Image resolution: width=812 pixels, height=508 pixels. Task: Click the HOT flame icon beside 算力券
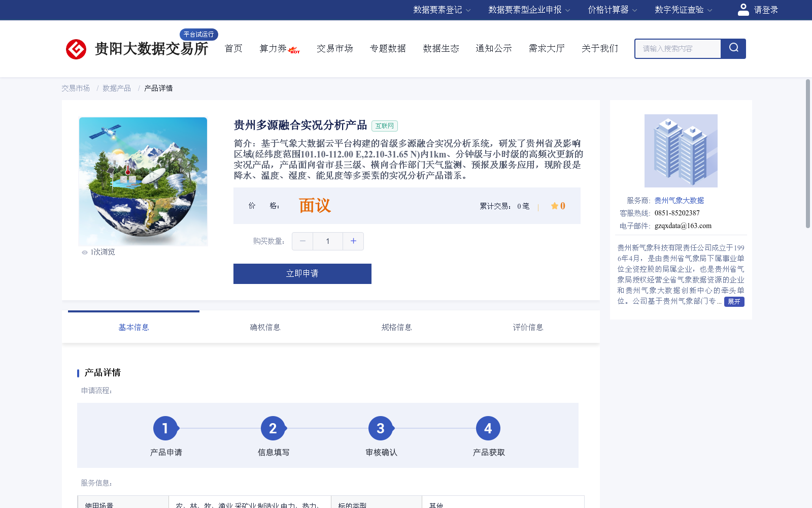pos(294,50)
